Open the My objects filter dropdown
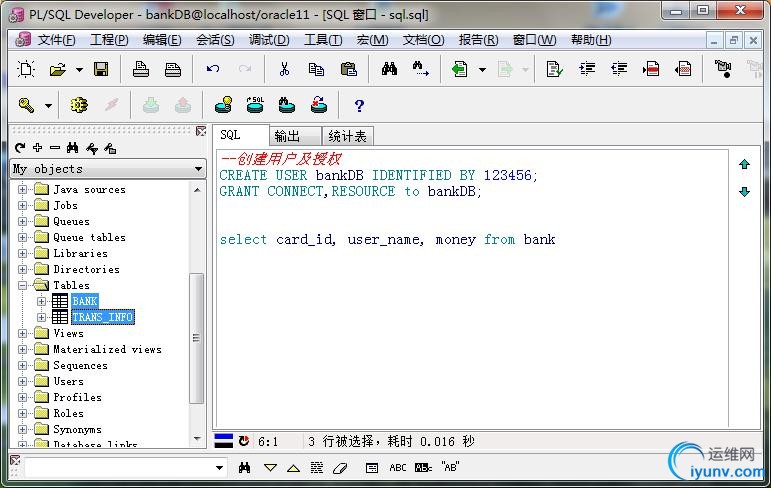This screenshot has width=771, height=488. coord(198,169)
